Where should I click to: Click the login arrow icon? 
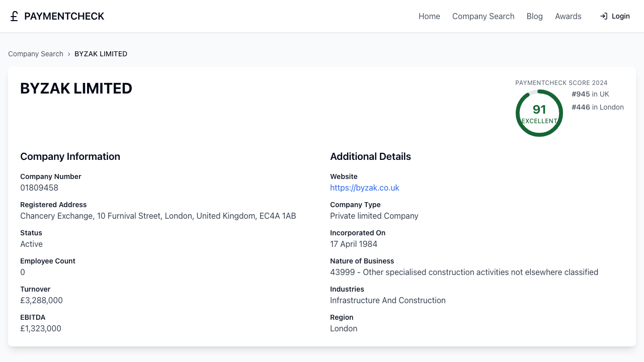pos(603,16)
